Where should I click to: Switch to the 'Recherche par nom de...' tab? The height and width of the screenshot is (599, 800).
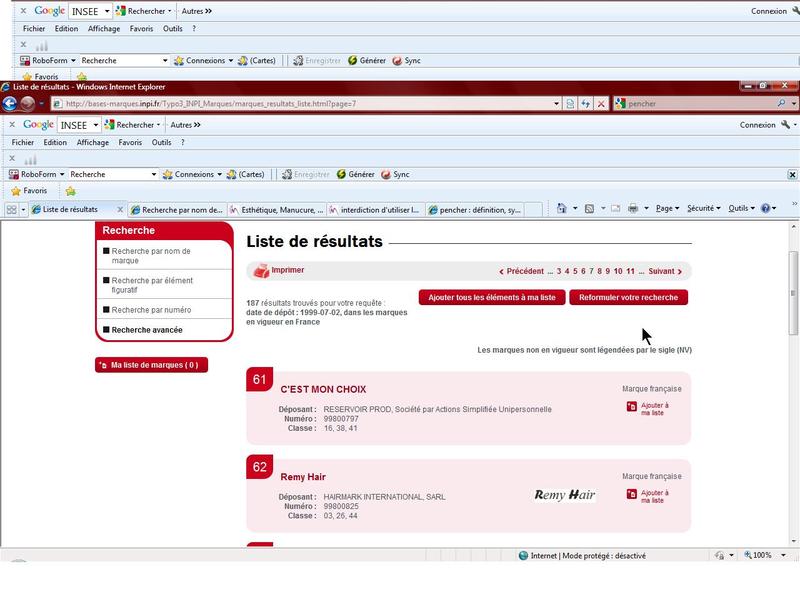(175, 210)
